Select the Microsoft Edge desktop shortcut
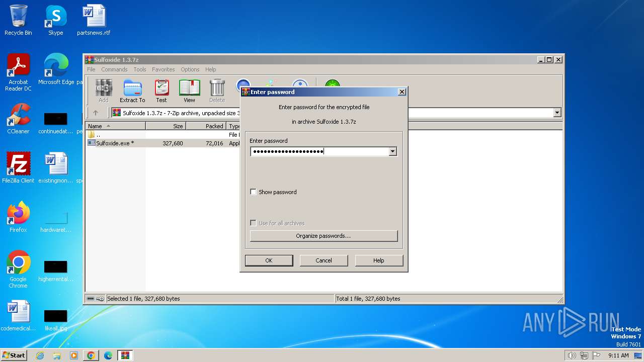 click(x=56, y=69)
